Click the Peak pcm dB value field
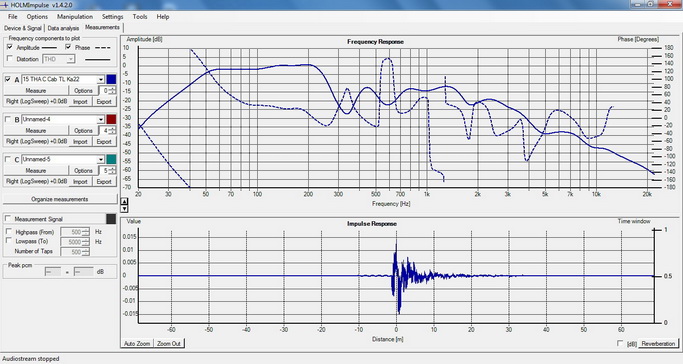Viewport: 683px width, 364px height. pyautogui.click(x=83, y=272)
